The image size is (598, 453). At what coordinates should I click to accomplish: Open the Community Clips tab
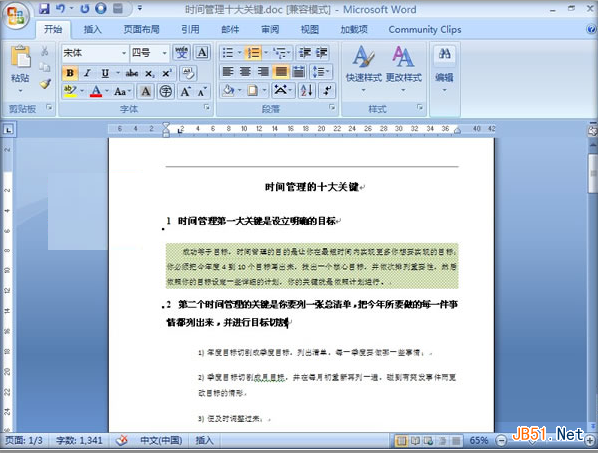tap(424, 29)
